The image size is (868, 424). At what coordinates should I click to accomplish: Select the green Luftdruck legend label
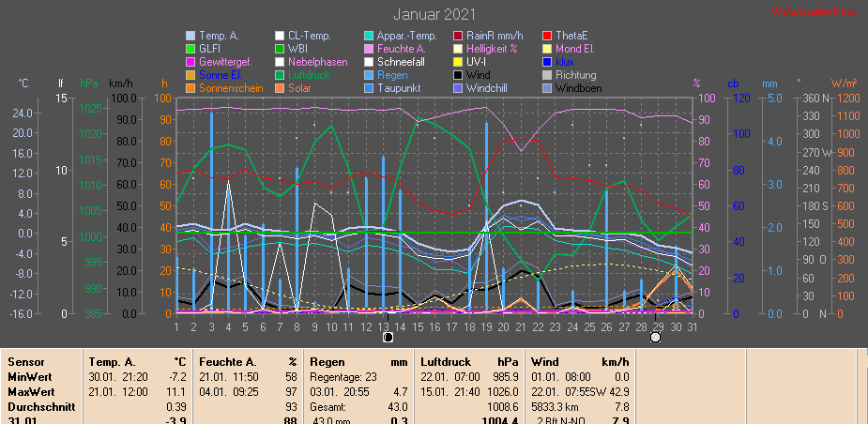click(x=310, y=75)
